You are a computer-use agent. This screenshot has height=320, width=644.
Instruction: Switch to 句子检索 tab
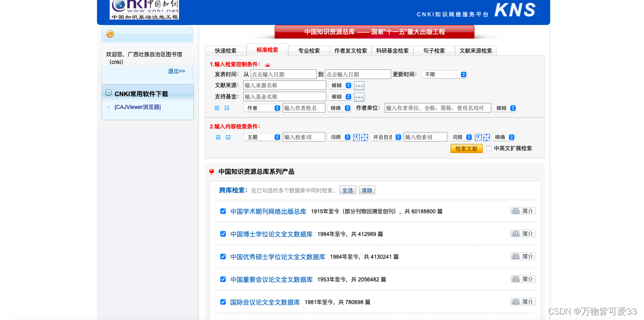coord(434,51)
